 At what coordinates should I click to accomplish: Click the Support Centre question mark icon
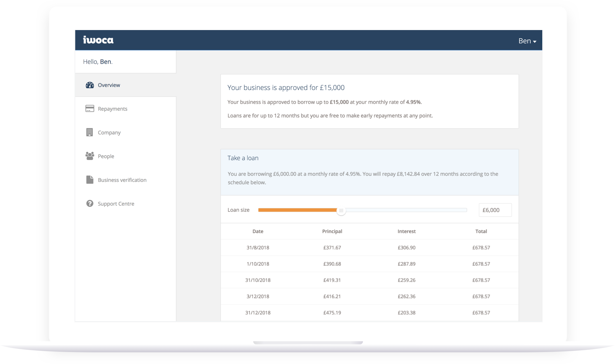click(x=90, y=203)
